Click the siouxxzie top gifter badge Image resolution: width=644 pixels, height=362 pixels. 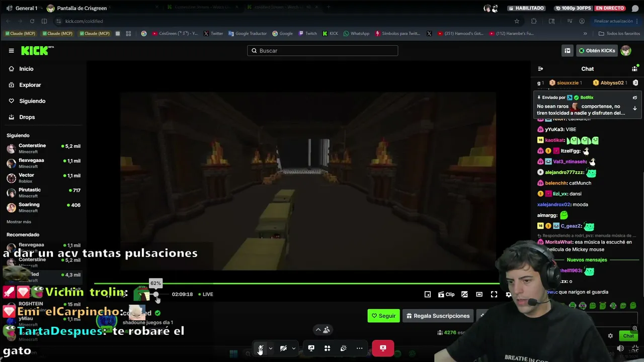pos(566,83)
